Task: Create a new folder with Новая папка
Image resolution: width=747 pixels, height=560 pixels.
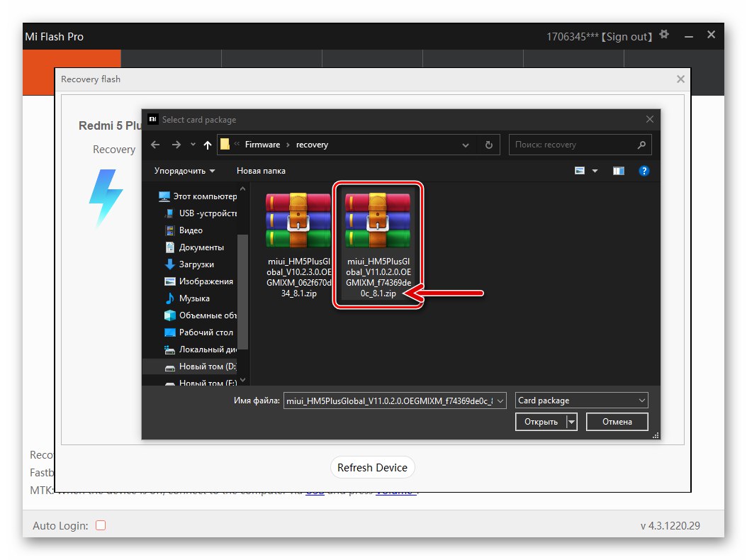Action: tap(261, 171)
